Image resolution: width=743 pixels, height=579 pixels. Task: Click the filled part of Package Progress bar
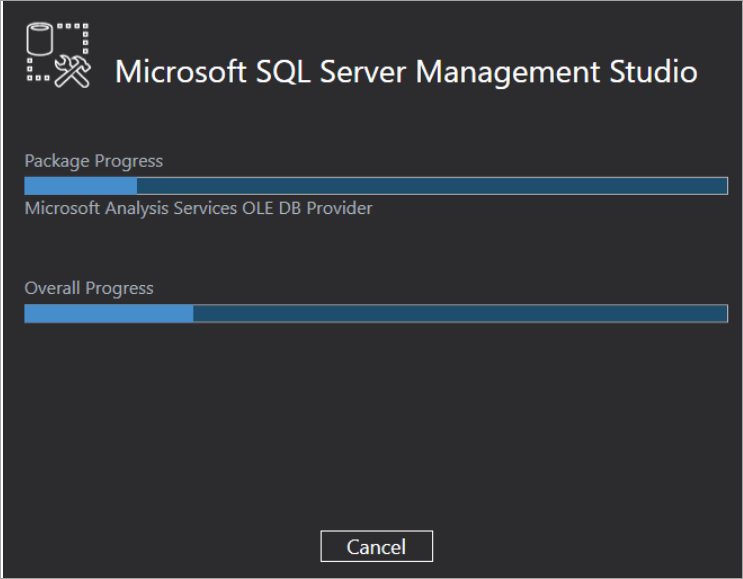point(81,186)
